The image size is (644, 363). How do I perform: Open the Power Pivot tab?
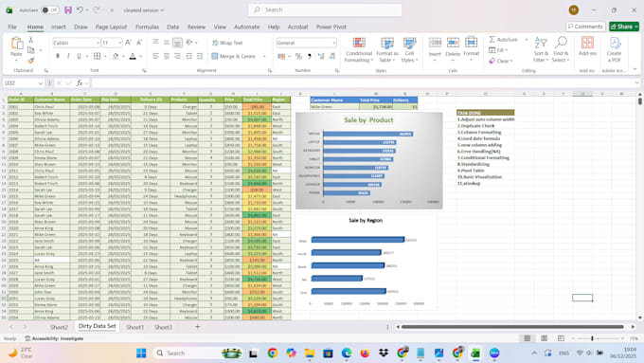(x=331, y=27)
